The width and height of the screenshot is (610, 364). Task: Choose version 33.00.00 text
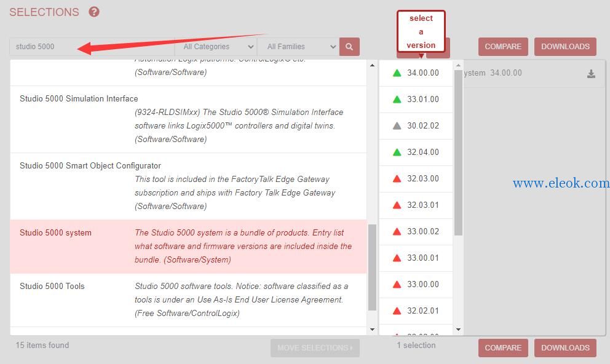click(x=423, y=284)
